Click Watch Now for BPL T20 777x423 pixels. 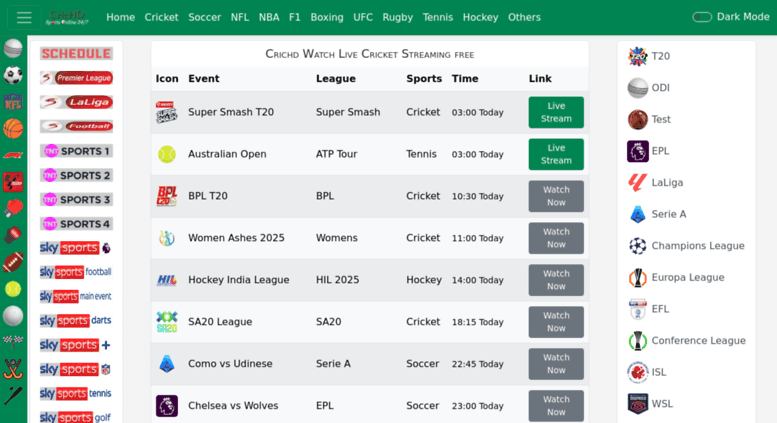[x=556, y=196]
